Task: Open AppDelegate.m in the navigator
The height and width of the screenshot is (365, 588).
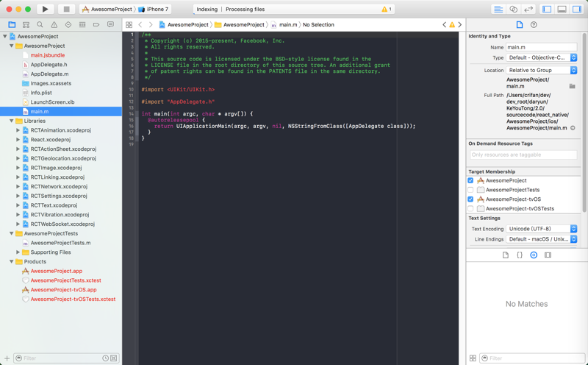Action: (x=49, y=74)
